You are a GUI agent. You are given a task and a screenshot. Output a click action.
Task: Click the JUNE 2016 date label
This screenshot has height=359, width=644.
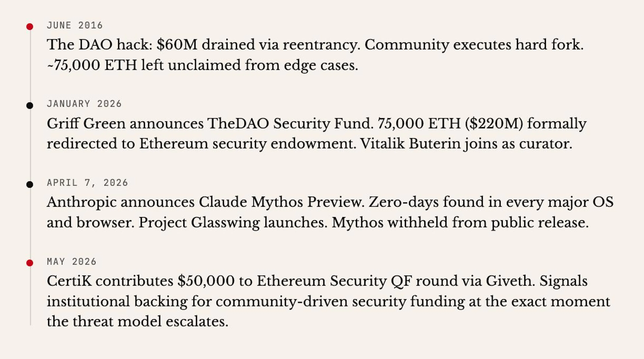(x=75, y=25)
